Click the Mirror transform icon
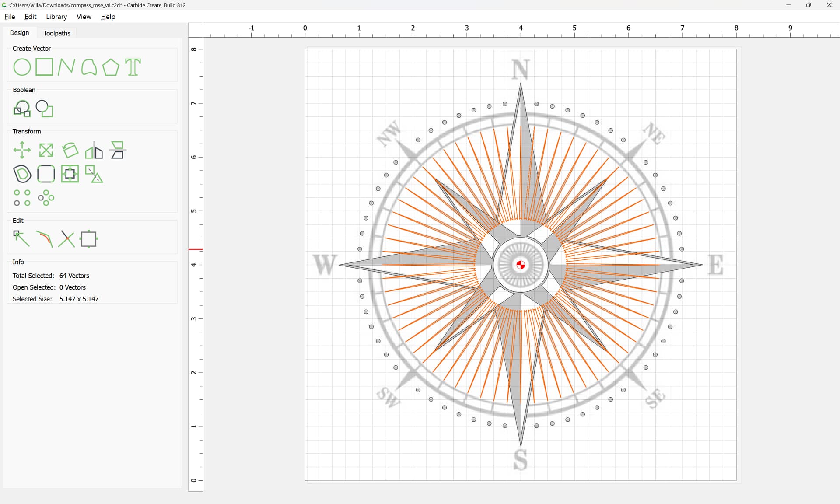This screenshot has height=504, width=840. 94,150
